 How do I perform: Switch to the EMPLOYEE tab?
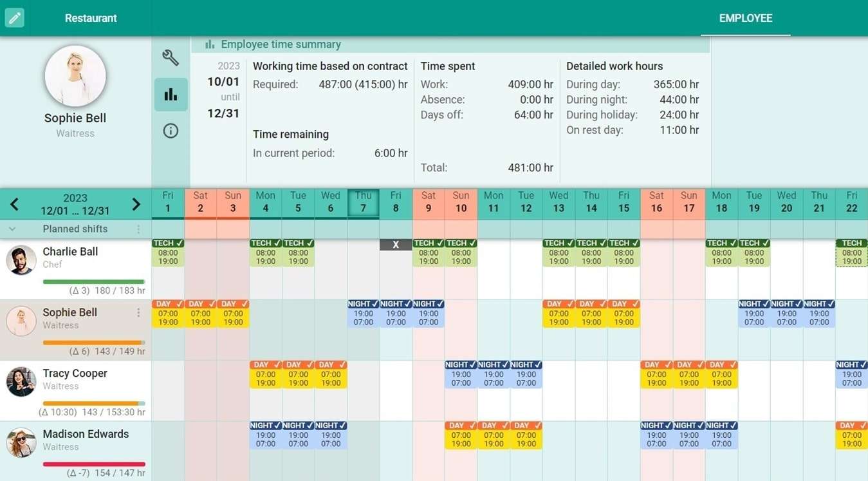click(746, 18)
